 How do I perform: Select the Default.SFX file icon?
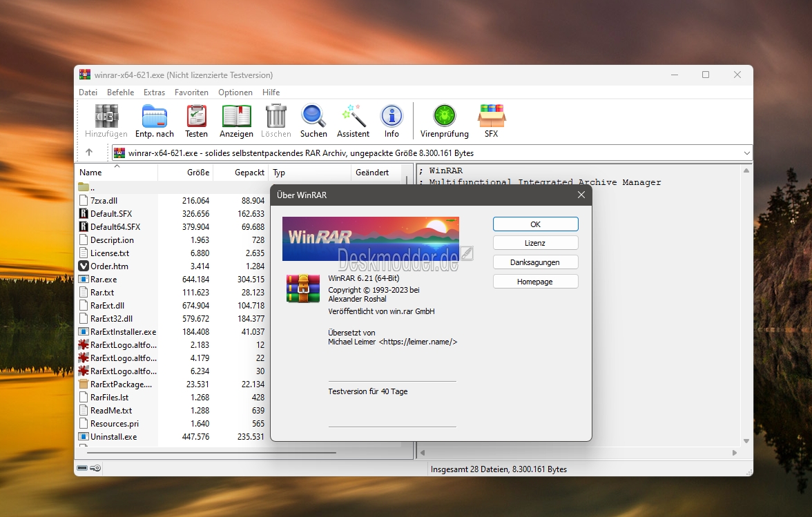click(84, 213)
